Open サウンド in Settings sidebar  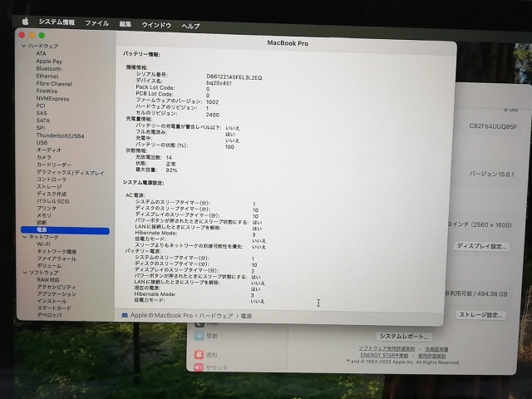[x=211, y=367]
